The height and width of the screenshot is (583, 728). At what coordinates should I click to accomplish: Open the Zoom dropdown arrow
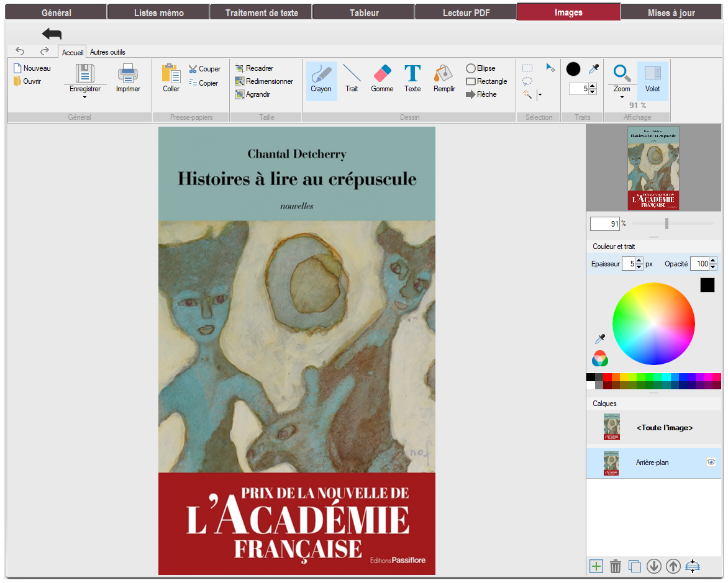click(622, 97)
